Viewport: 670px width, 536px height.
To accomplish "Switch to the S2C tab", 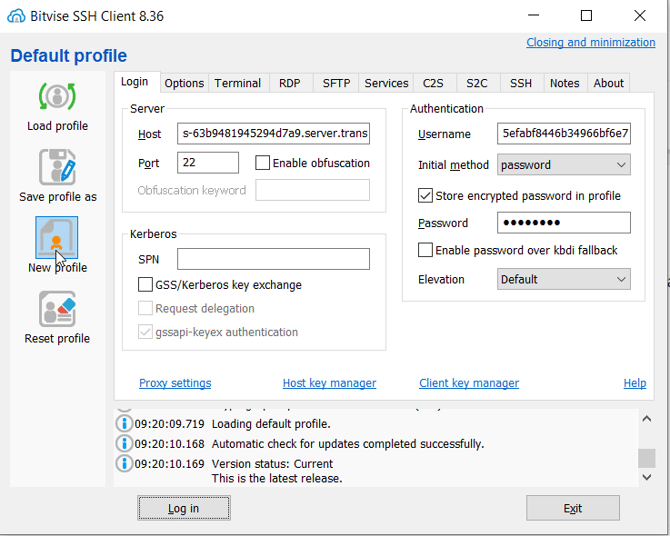I will point(477,83).
